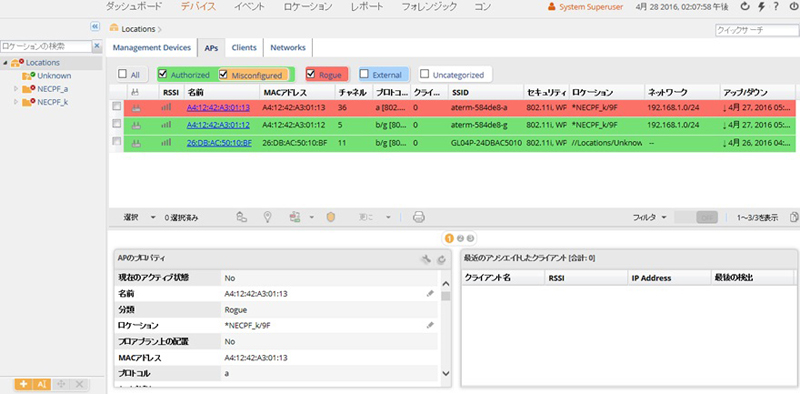Image resolution: width=800 pixels, height=394 pixels.
Task: Select checkbox for row A4:12:42:A3:01:12
Action: pos(117,125)
